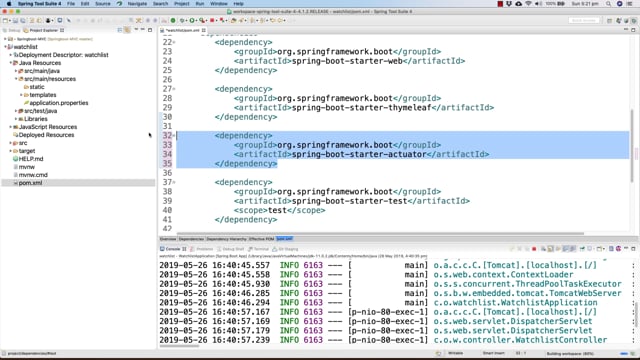Open the Edit menu
The height and width of the screenshot is (360, 640).
(x=85, y=3)
